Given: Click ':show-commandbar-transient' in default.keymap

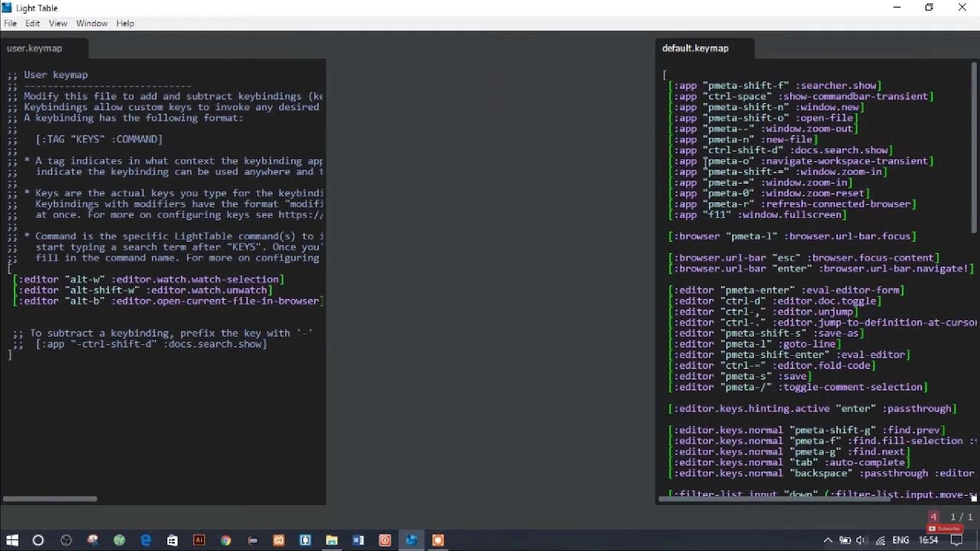Looking at the screenshot, I should [x=853, y=96].
